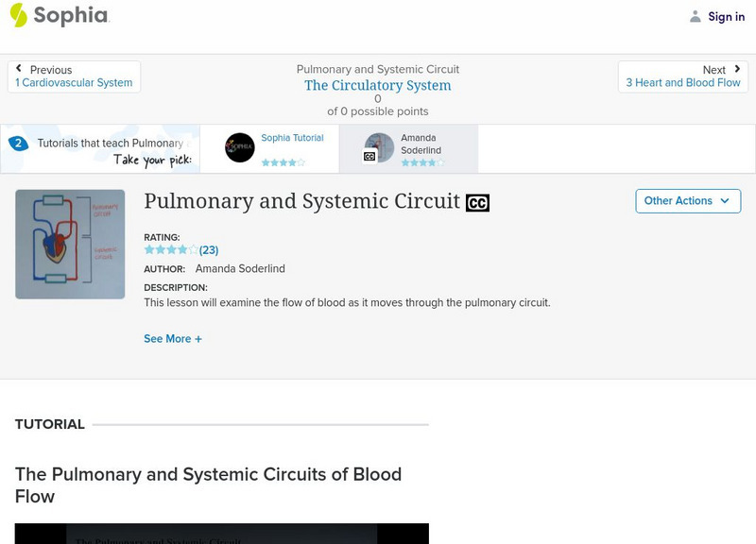Click the circuit diagram thumbnail image
The height and width of the screenshot is (544, 756).
[x=70, y=245]
